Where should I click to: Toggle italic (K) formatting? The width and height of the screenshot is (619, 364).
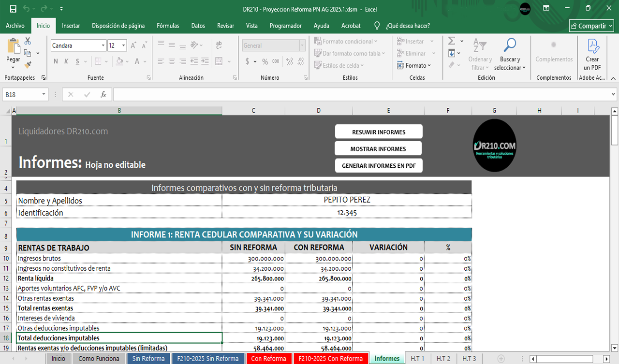67,61
